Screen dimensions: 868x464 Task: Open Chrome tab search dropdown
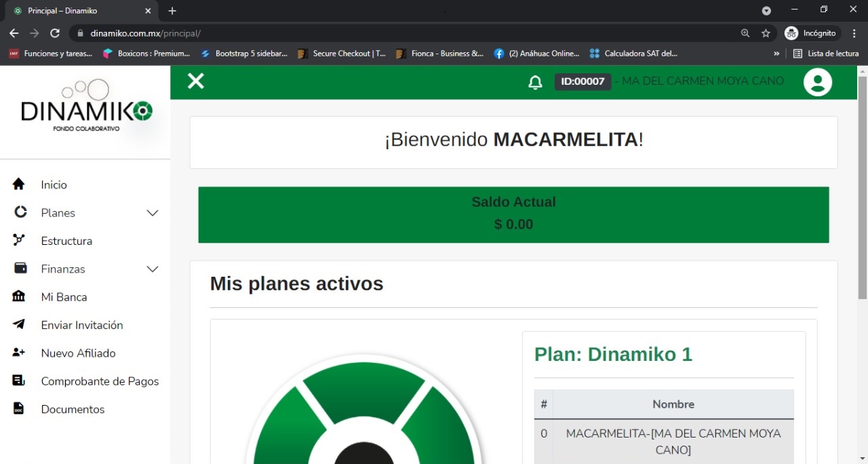[766, 11]
